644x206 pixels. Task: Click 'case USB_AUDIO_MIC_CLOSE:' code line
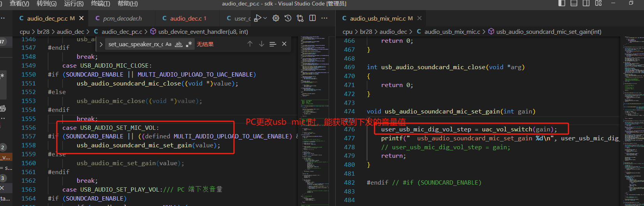click(107, 66)
